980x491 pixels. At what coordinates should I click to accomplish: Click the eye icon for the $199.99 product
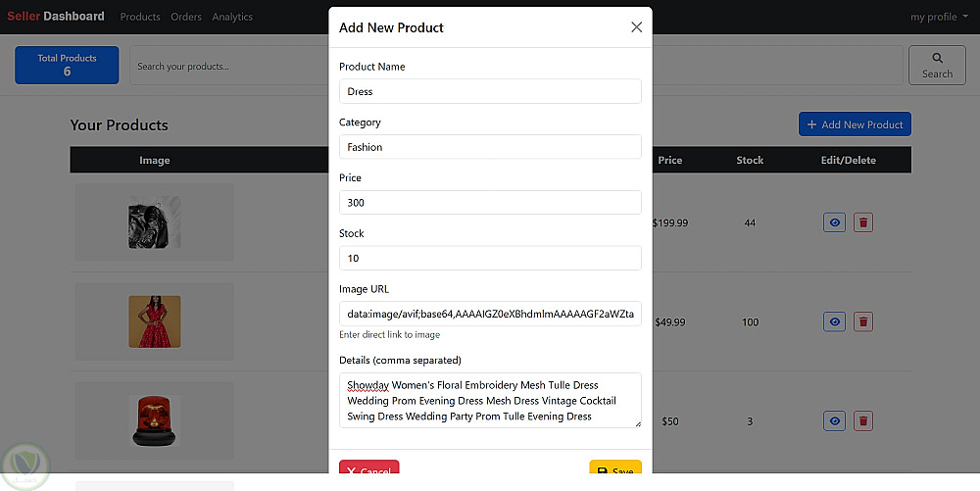tap(834, 222)
